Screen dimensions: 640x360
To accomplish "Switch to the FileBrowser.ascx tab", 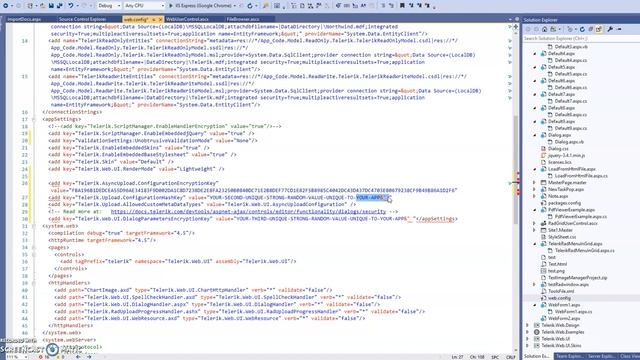I will coord(243,19).
